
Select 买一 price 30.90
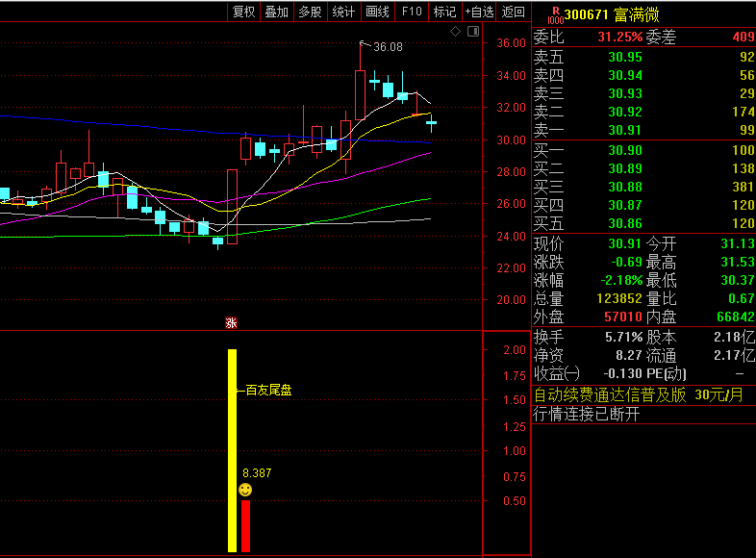coord(625,150)
